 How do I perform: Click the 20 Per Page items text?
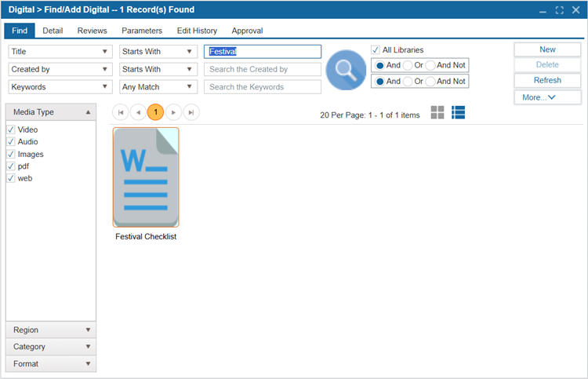click(x=370, y=115)
